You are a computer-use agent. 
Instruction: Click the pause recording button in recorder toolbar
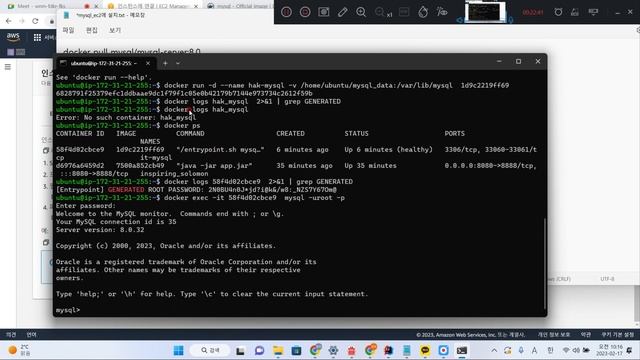287,12
